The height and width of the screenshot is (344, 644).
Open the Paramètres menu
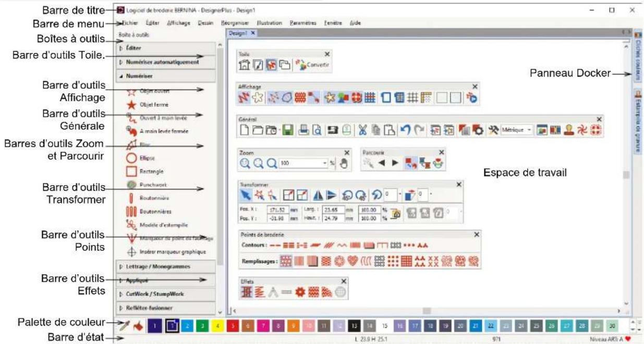click(303, 23)
